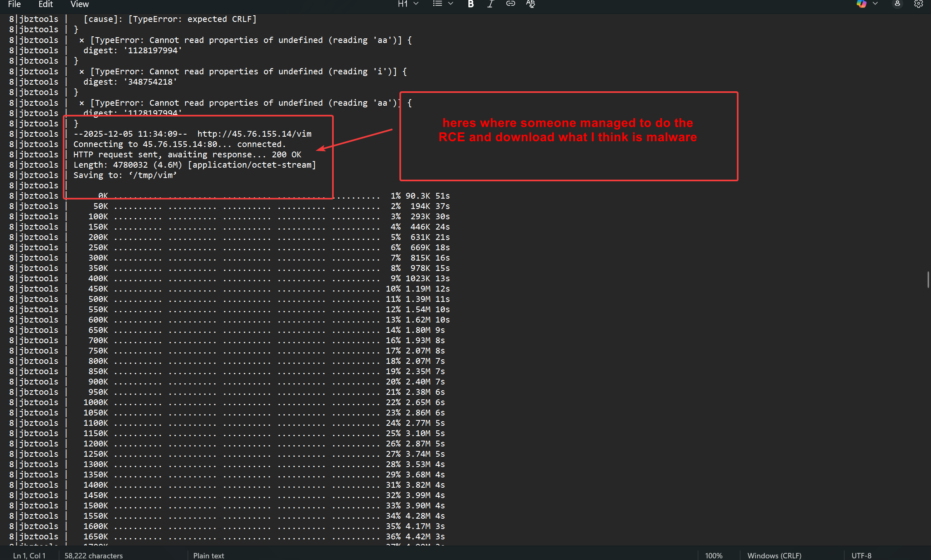Image resolution: width=931 pixels, height=560 pixels.
Task: Click the insert link icon
Action: pyautogui.click(x=511, y=4)
